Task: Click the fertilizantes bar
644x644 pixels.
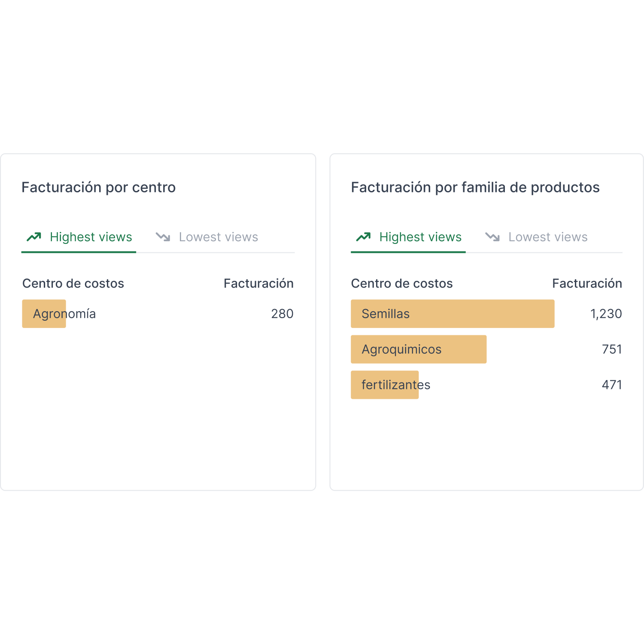Action: (x=385, y=385)
